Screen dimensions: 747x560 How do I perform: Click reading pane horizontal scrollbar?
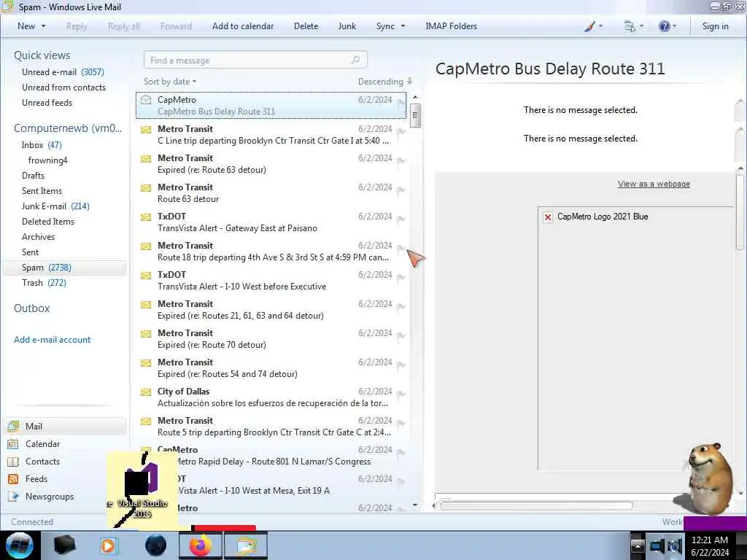(x=536, y=506)
